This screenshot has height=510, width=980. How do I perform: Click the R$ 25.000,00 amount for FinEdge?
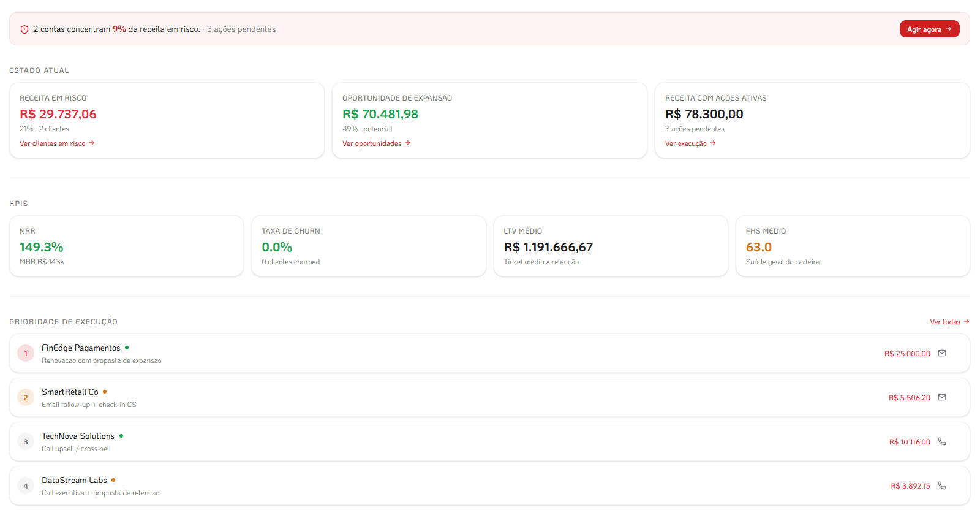[x=907, y=354]
